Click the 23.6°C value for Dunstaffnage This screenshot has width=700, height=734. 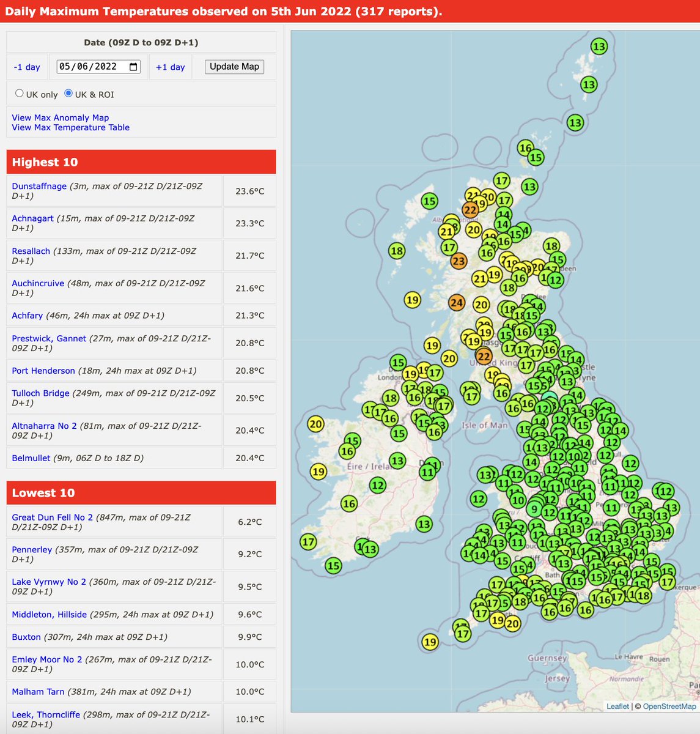250,191
